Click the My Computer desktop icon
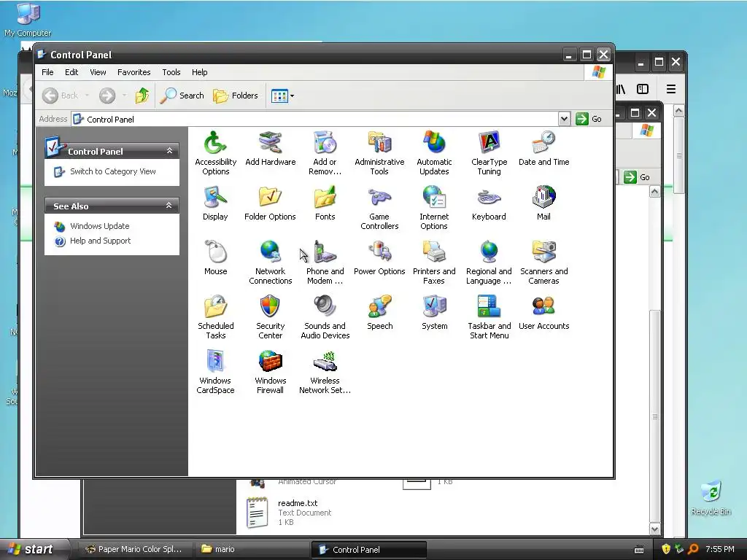The width and height of the screenshot is (747, 560). coord(28,19)
